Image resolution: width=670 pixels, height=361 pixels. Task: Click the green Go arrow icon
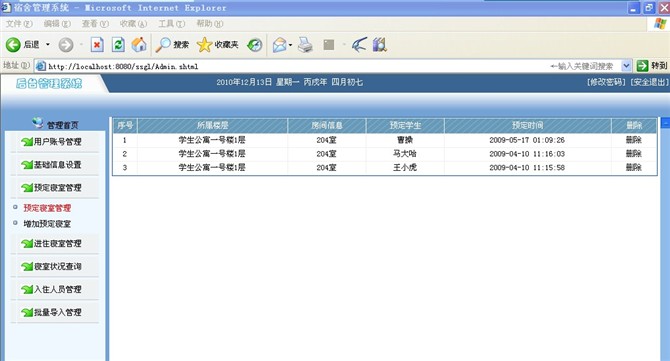tap(642, 66)
